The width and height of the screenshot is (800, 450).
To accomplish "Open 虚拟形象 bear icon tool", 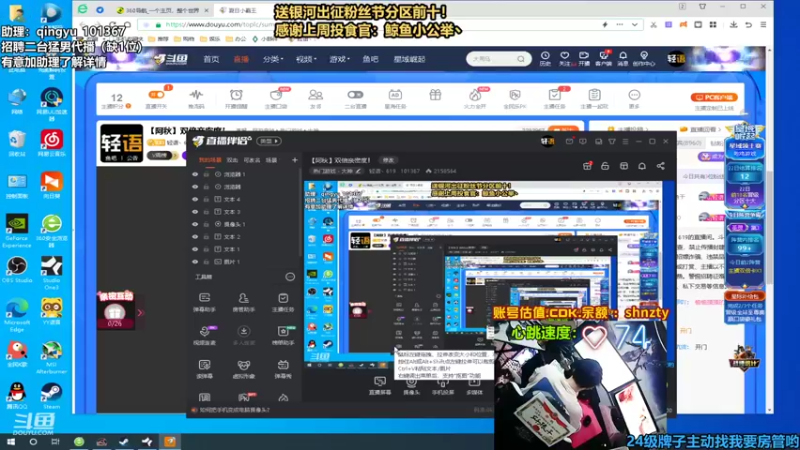I will pos(243,369).
